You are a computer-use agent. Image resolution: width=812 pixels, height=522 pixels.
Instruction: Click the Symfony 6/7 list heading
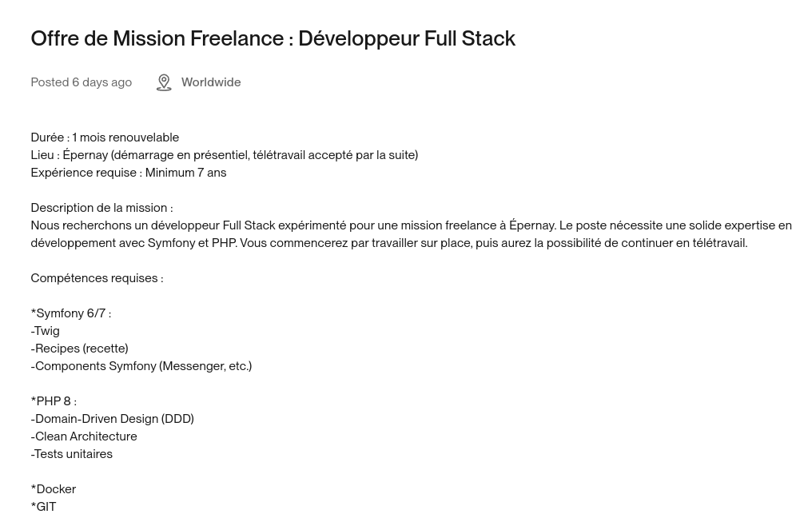click(71, 314)
